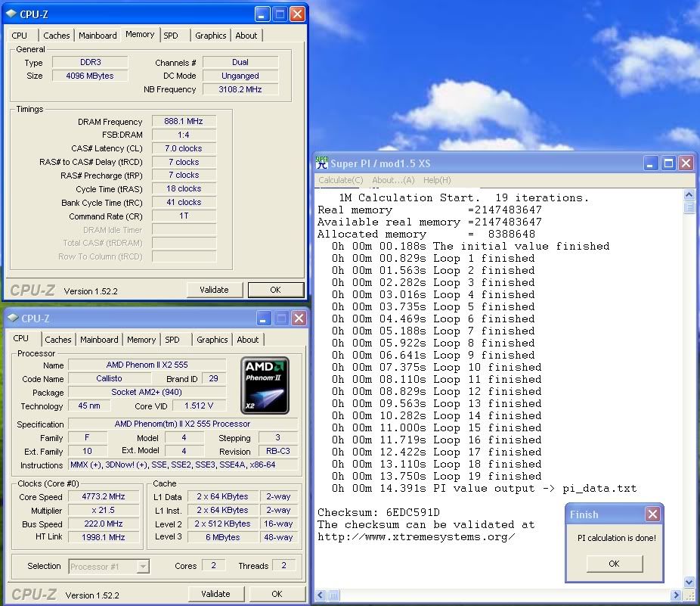The image size is (700, 606).
Task: Click Super PI vertical scrollbar thumb
Action: coord(689,208)
